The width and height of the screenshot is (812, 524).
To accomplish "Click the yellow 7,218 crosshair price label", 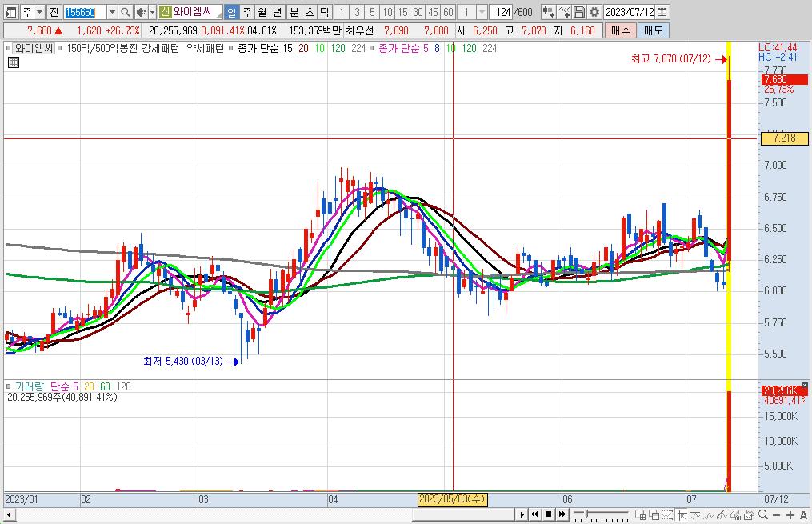I will 784,138.
